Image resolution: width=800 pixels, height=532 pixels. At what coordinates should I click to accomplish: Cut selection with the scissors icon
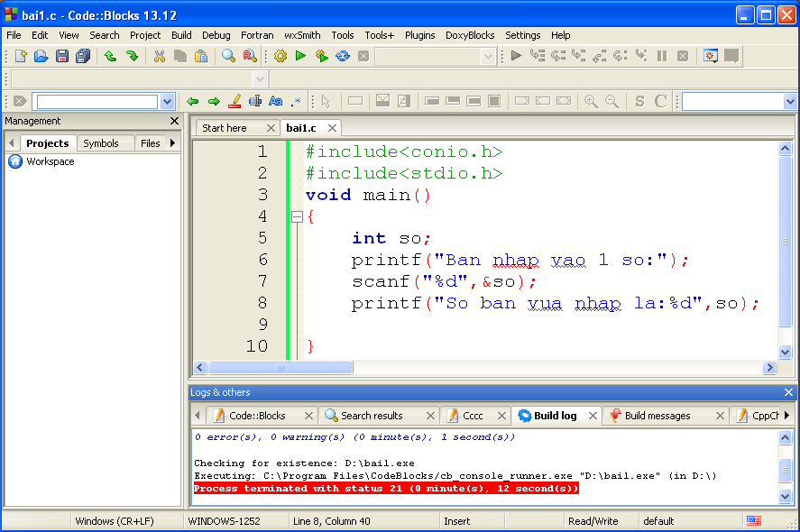pyautogui.click(x=160, y=56)
